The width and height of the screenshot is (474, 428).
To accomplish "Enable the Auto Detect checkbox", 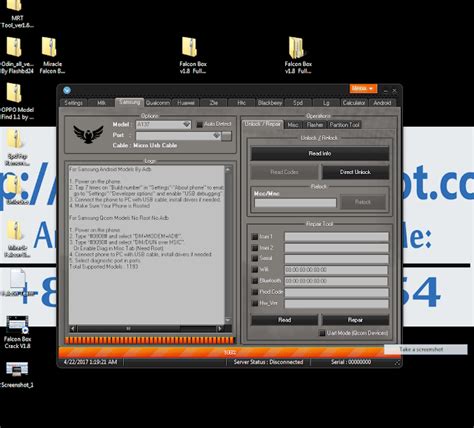I will 199,124.
